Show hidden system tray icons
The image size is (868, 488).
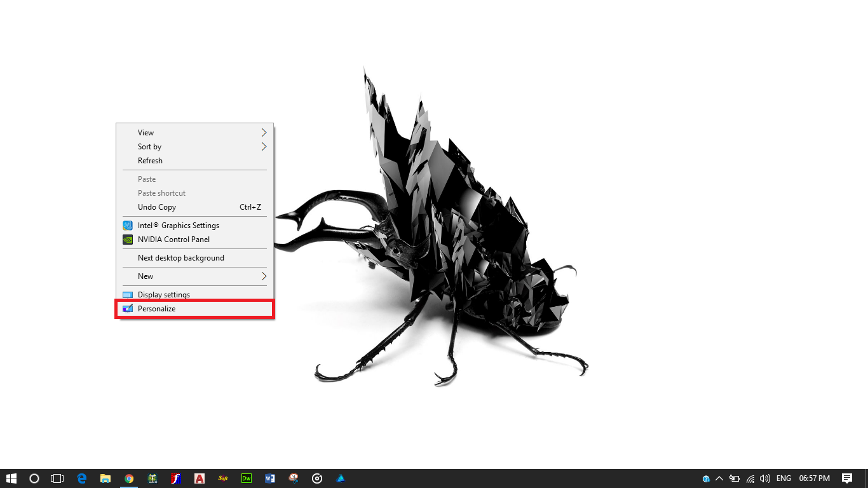719,478
